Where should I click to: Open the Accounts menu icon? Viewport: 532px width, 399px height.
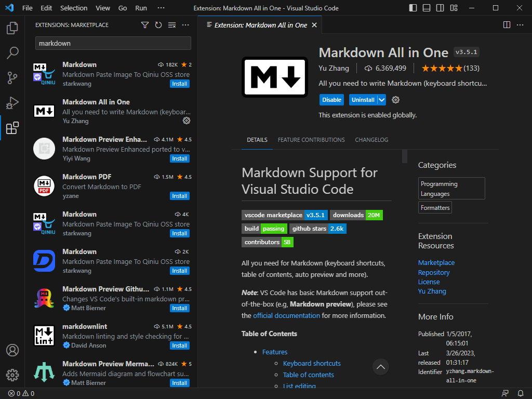12,350
